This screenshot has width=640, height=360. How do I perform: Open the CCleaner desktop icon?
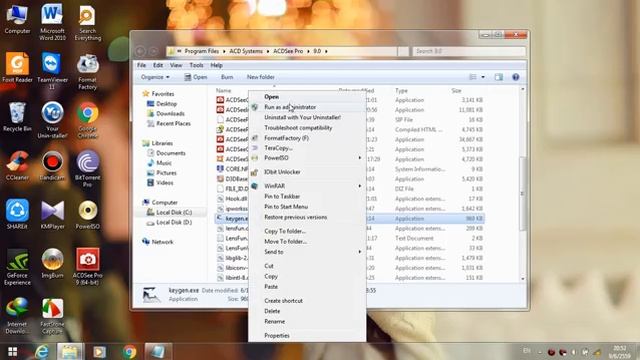point(17,165)
